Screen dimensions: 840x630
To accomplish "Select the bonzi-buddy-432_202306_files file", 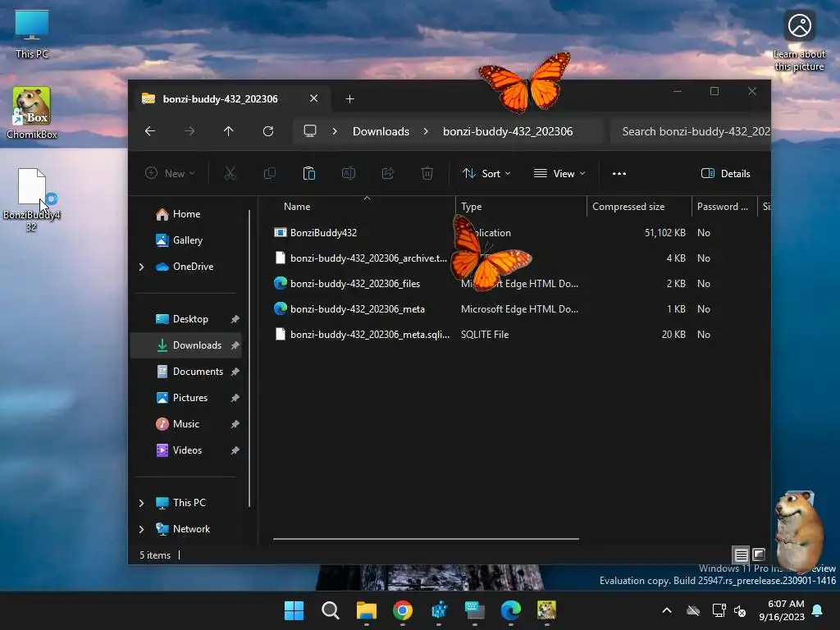I will pyautogui.click(x=354, y=283).
